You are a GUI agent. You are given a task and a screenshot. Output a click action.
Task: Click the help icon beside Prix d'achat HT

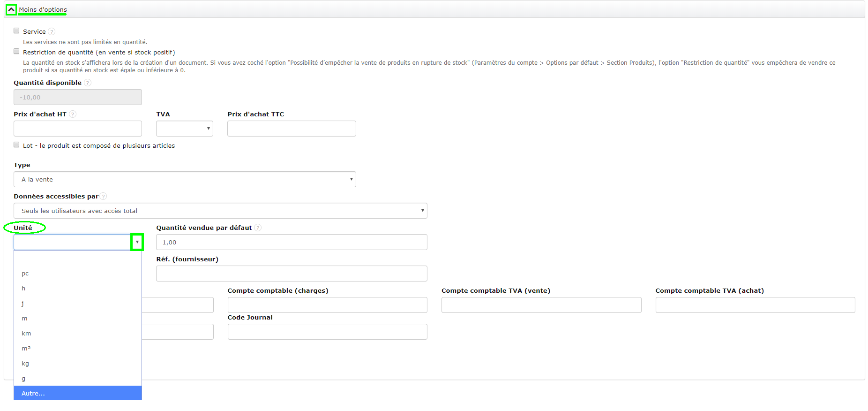coord(73,114)
